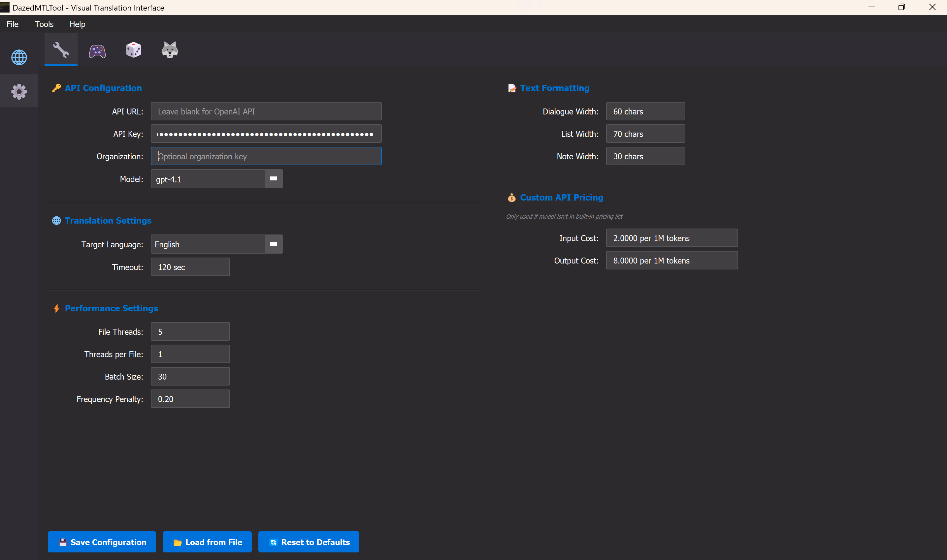Open the Target Language dropdown arrow

click(x=273, y=244)
